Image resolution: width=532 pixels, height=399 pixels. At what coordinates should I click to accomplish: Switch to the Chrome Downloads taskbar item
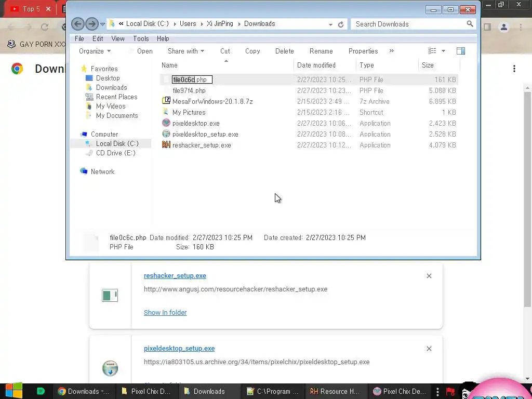coord(84,391)
